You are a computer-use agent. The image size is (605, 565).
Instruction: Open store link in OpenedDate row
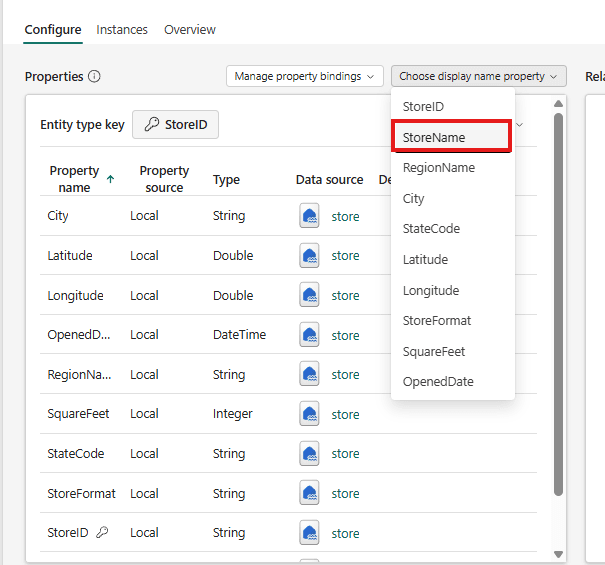click(x=345, y=335)
